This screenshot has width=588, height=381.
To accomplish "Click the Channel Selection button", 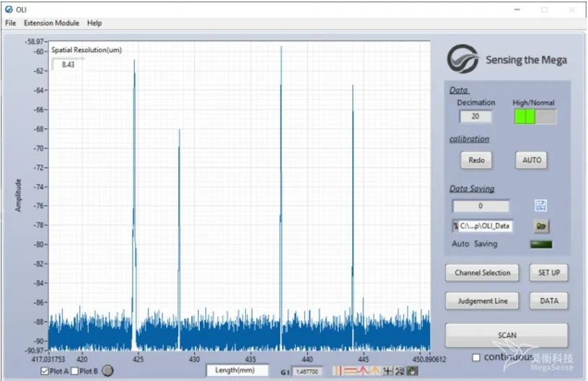I will coord(482,273).
